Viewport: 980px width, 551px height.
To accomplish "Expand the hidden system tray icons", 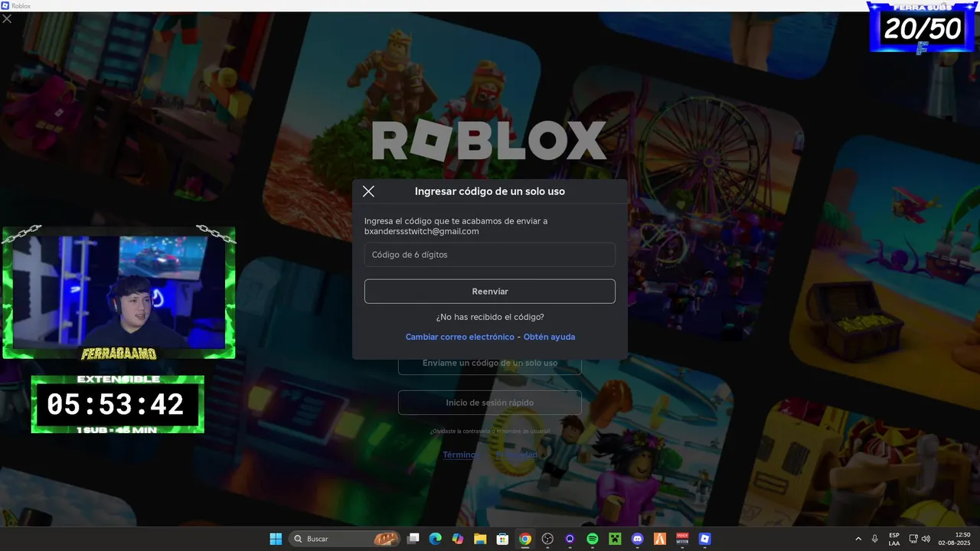I will [x=858, y=539].
